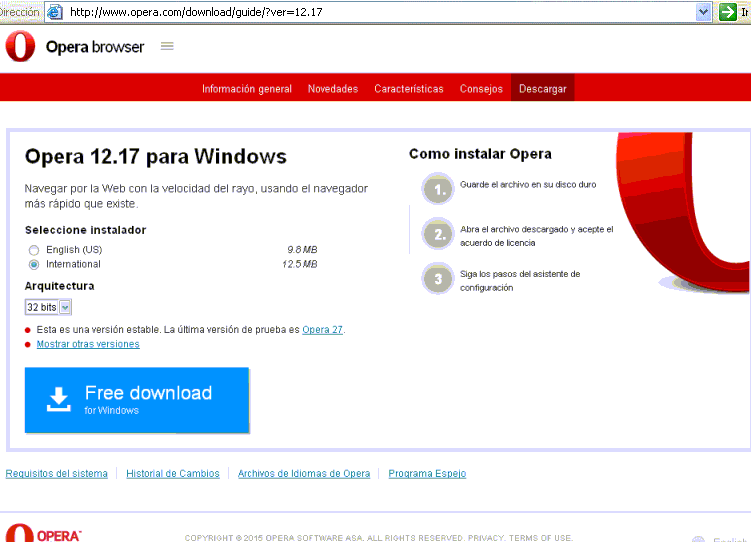Switch to the Novedades tab
This screenshot has width=751, height=542.
point(333,89)
